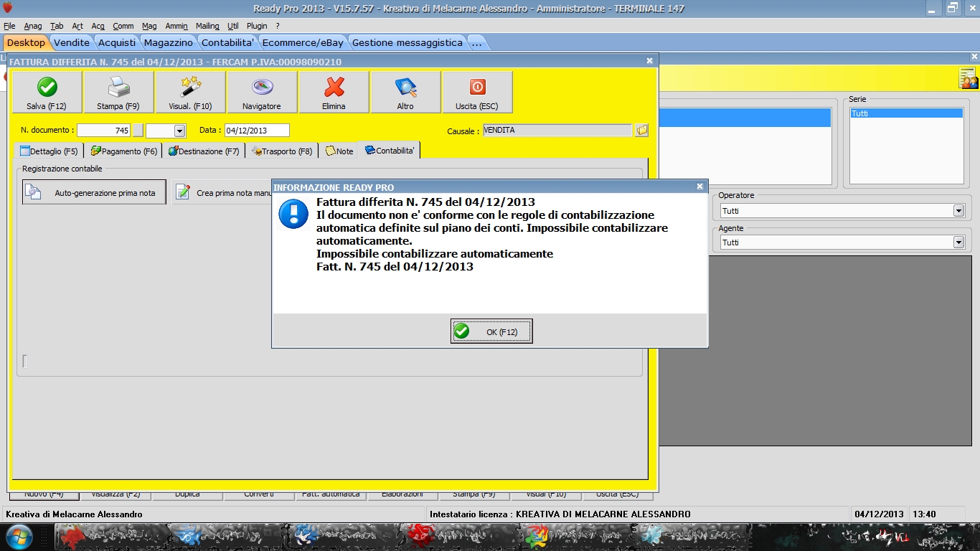Close the Fattura Differita window
The height and width of the screenshot is (551, 980).
[x=649, y=62]
